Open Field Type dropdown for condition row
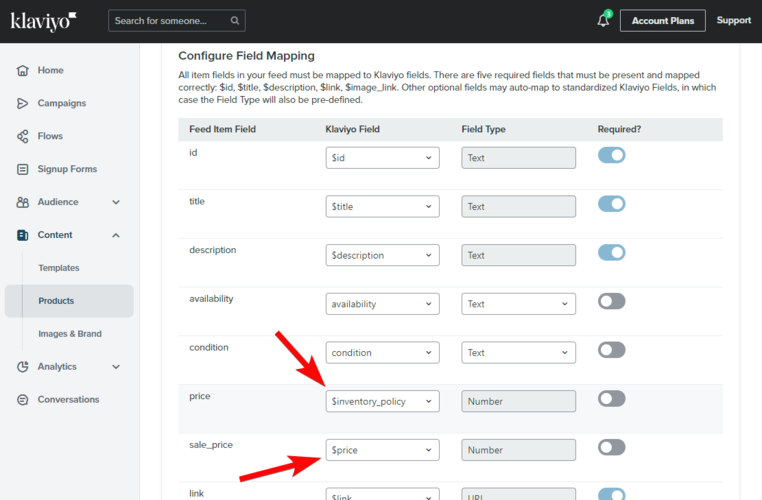Screen dimensions: 762x500 [518, 353]
